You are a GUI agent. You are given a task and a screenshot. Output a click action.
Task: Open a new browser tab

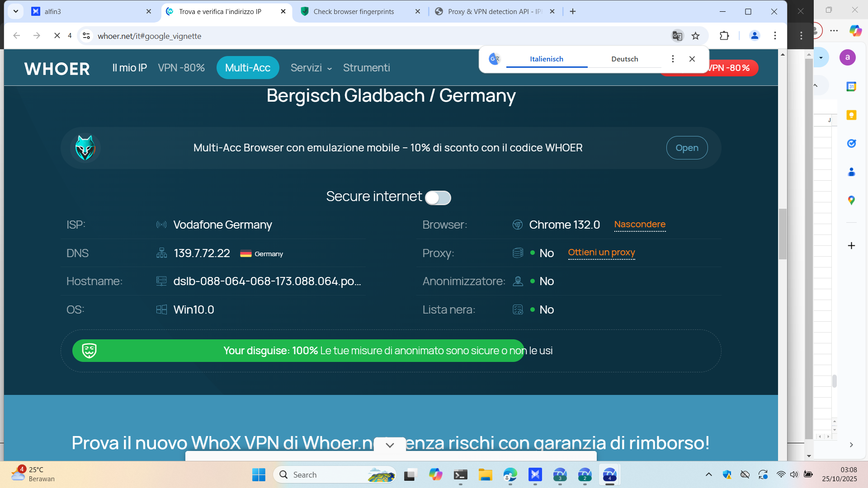point(573,11)
